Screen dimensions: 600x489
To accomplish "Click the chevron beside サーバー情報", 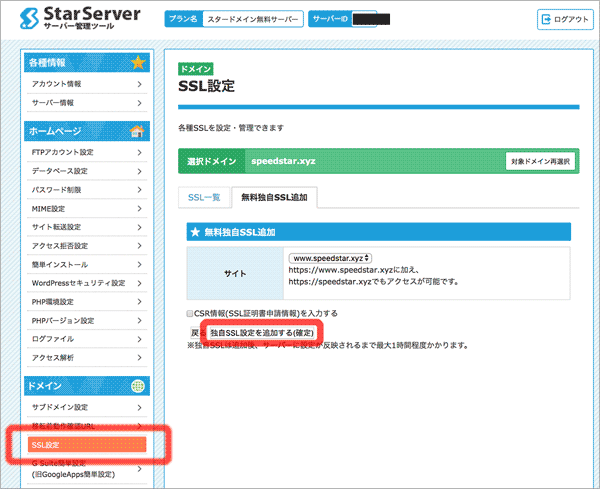I will coord(140,103).
